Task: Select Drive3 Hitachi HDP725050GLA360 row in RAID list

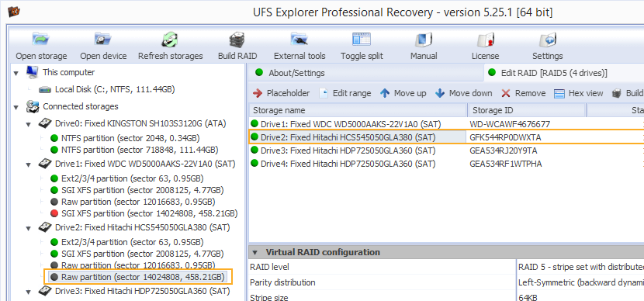Action: (446, 150)
